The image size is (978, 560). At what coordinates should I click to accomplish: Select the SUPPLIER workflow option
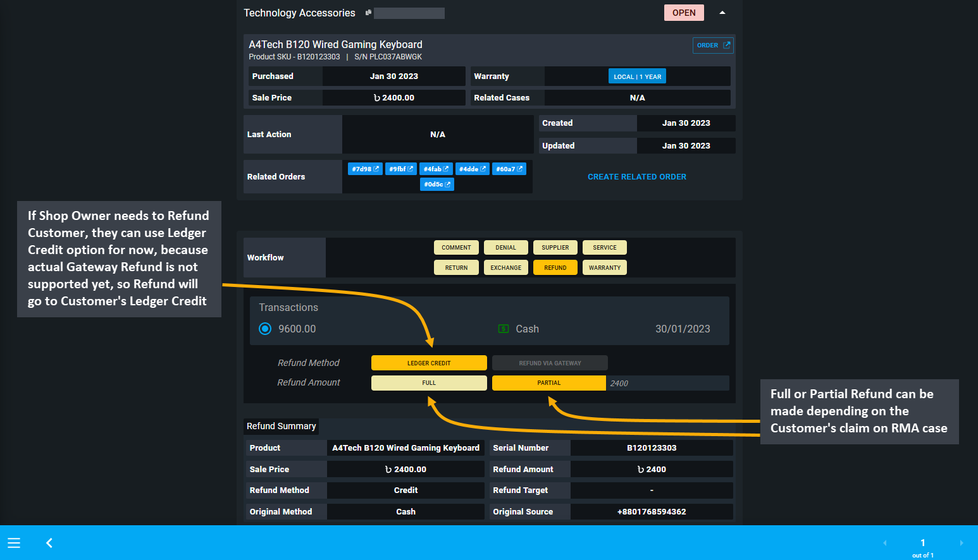click(x=555, y=248)
